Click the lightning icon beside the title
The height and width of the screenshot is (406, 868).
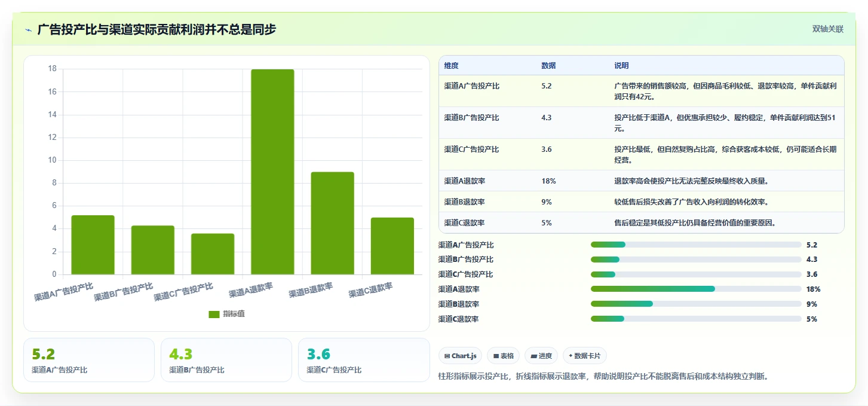pyautogui.click(x=28, y=30)
